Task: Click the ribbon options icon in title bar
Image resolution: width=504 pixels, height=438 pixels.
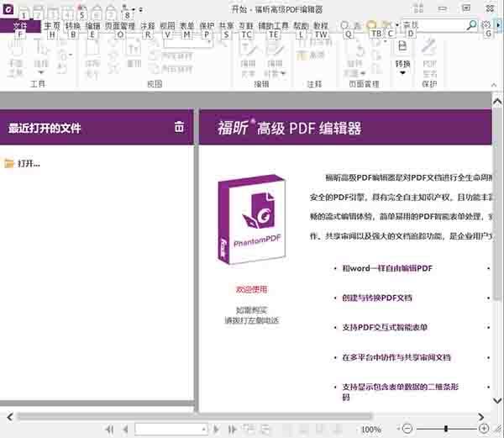Action: tap(418, 8)
